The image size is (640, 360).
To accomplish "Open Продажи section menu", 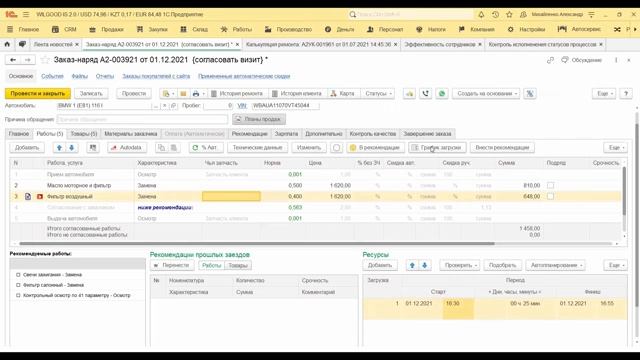I will click(106, 29).
